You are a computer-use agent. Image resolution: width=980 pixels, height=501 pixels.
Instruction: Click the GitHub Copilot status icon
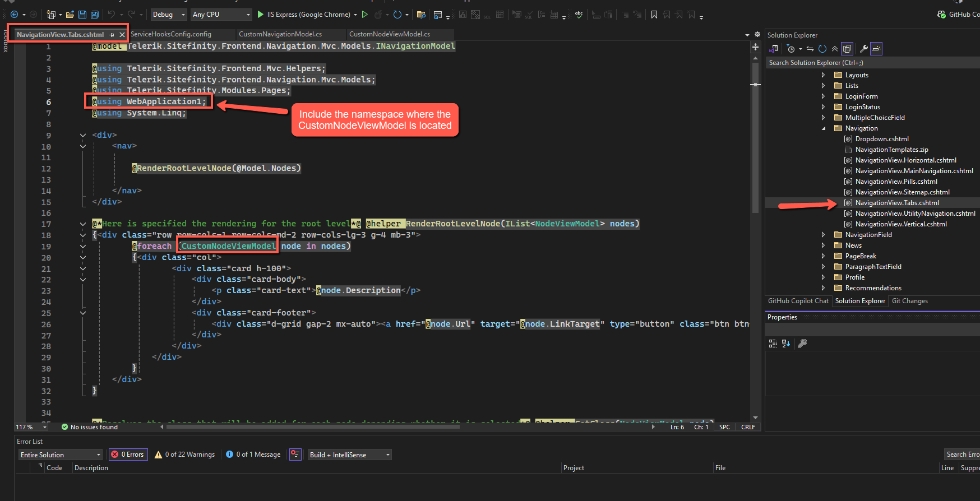(941, 15)
